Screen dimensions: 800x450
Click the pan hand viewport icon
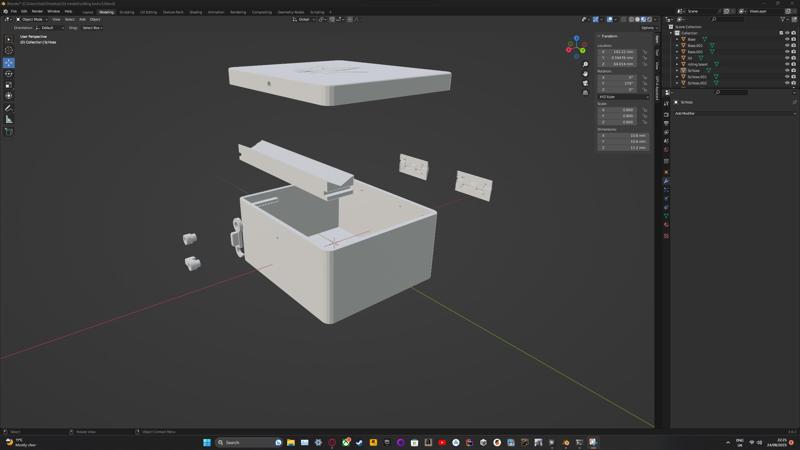pyautogui.click(x=585, y=74)
